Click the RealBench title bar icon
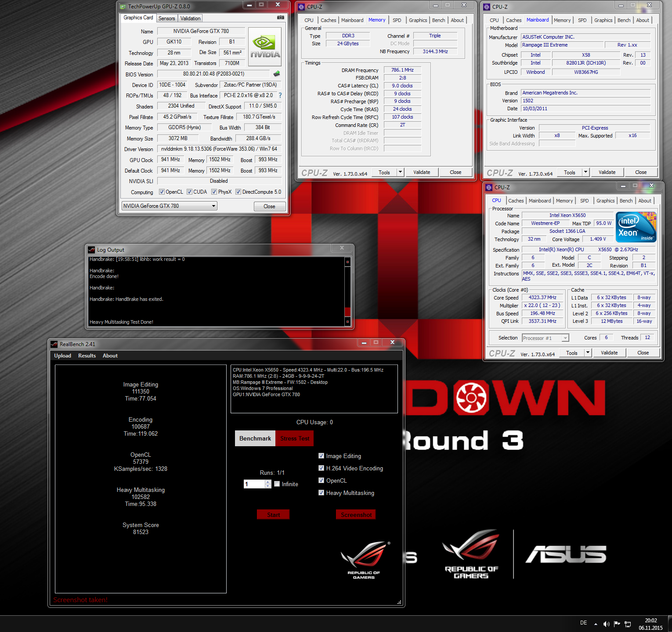This screenshot has width=672, height=632. pos(54,344)
